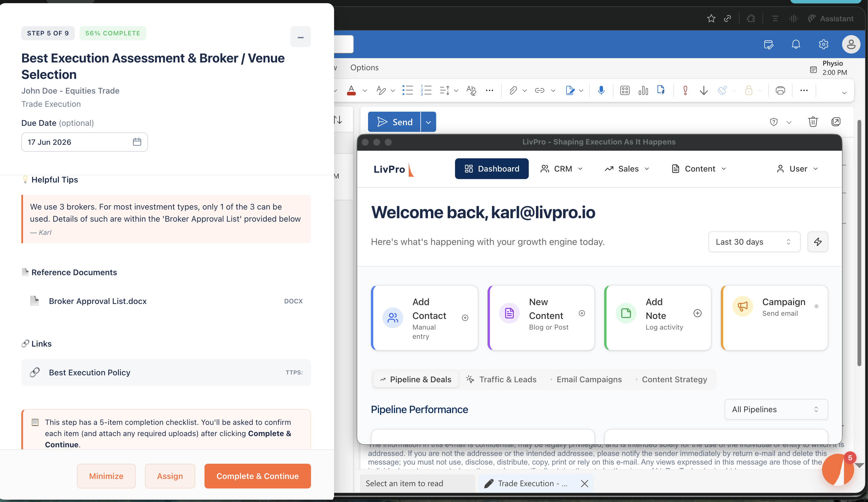Screen dimensions: 868x502
Task: Click the Complete & Continue button
Action: pyautogui.click(x=258, y=476)
